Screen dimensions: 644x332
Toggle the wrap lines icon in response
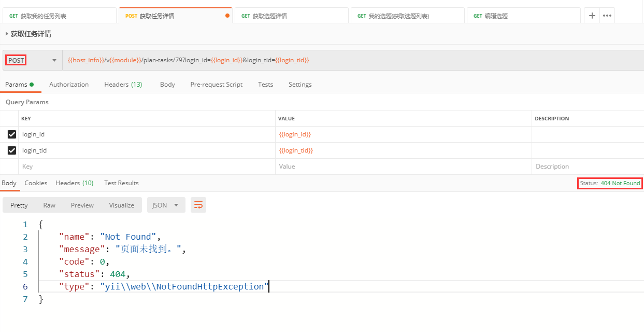(198, 205)
